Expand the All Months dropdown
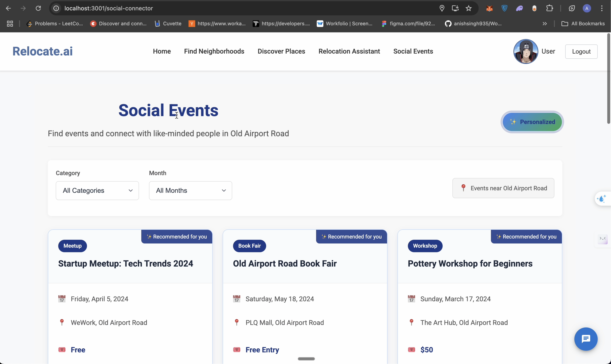Screen dimensions: 611x364 pos(190,191)
